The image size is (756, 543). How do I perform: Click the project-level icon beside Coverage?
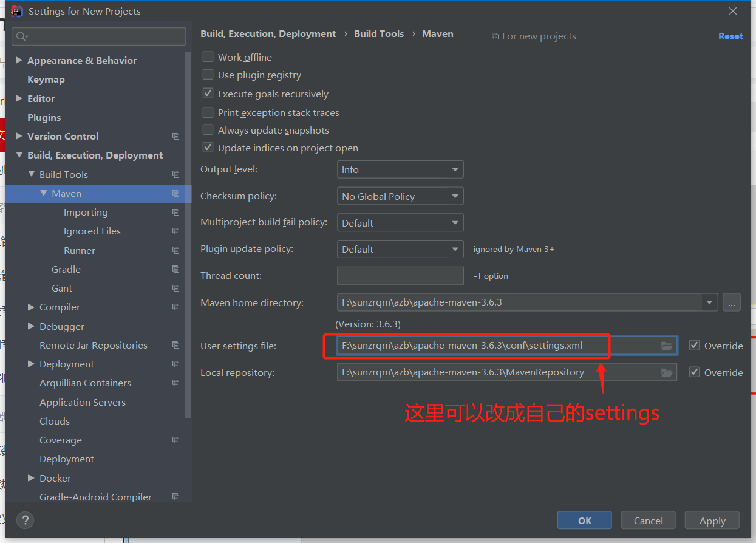tap(175, 440)
